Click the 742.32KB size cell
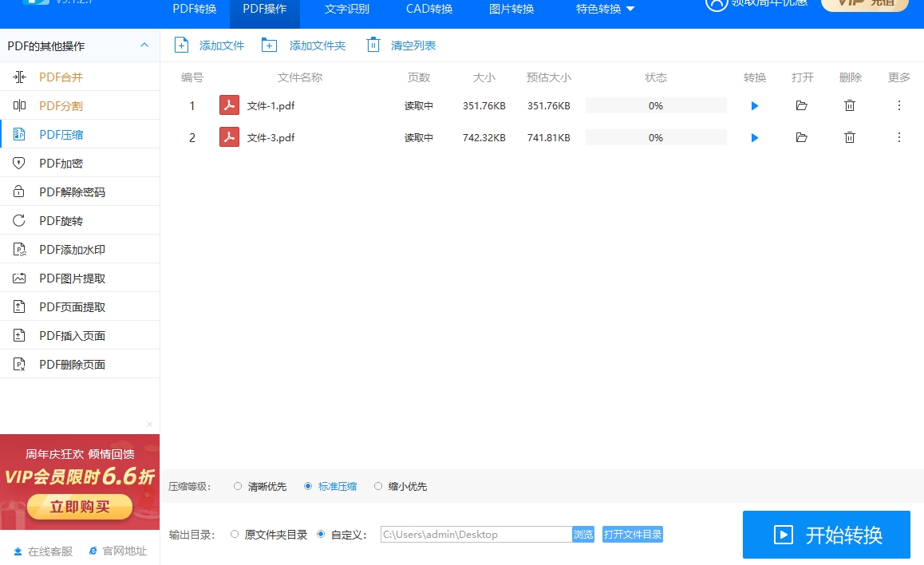This screenshot has height=565, width=924. pyautogui.click(x=484, y=137)
